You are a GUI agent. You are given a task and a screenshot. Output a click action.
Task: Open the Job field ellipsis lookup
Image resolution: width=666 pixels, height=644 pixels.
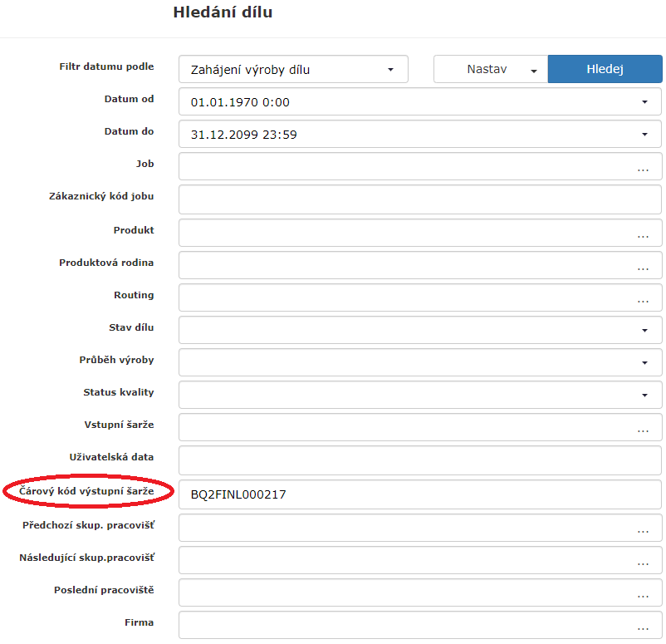click(x=643, y=168)
